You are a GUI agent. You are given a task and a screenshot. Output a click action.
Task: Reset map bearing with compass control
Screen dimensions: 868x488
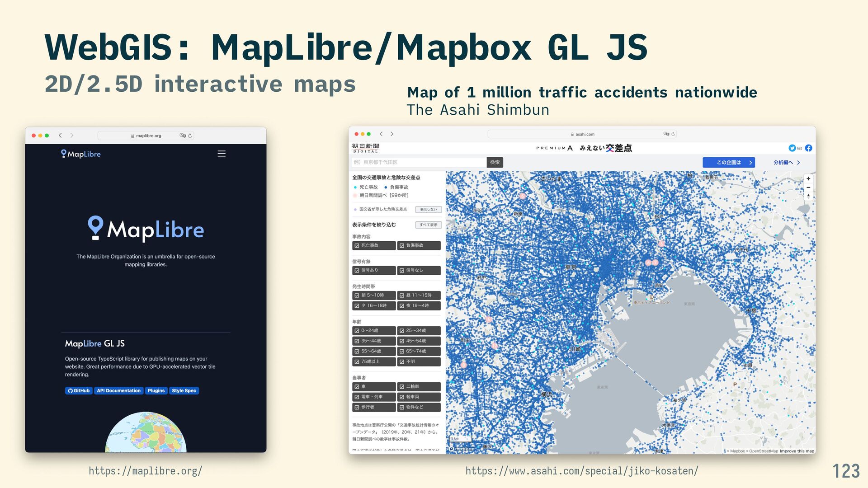[808, 196]
